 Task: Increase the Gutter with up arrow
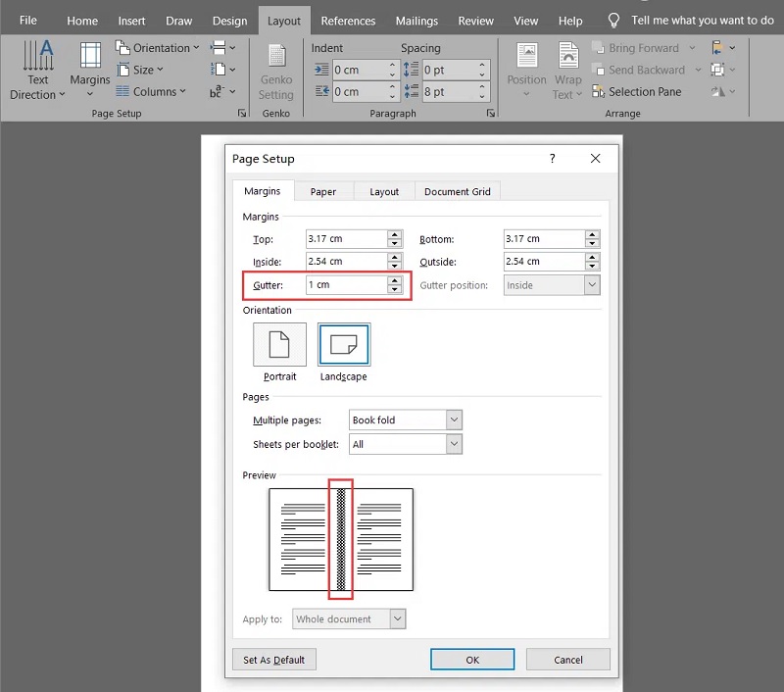coord(395,280)
